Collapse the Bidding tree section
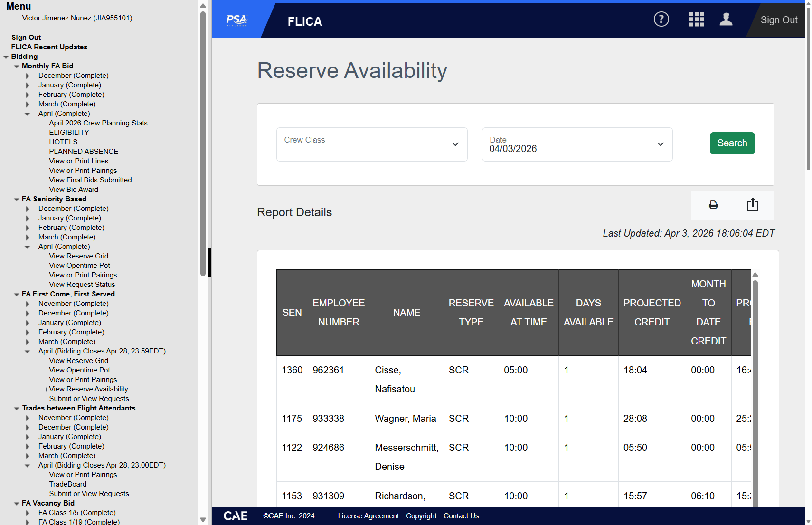 point(6,57)
